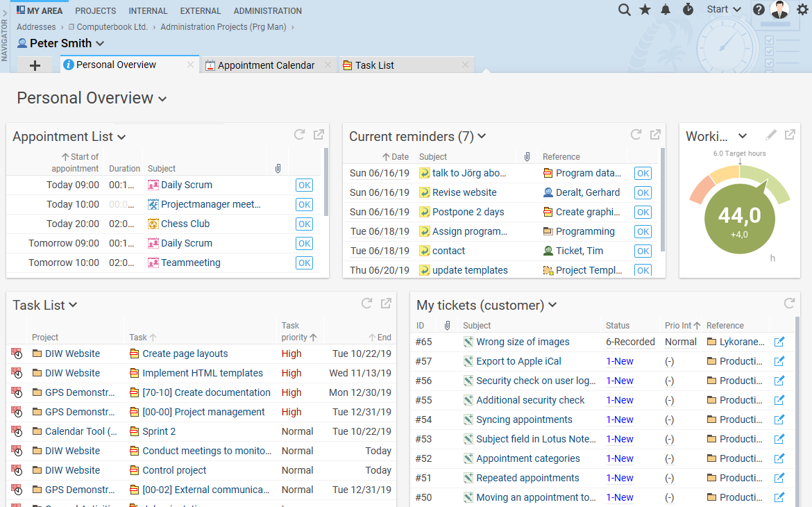The width and height of the screenshot is (812, 507).
Task: Open the stopwatch time tracking icon
Action: 688,9
